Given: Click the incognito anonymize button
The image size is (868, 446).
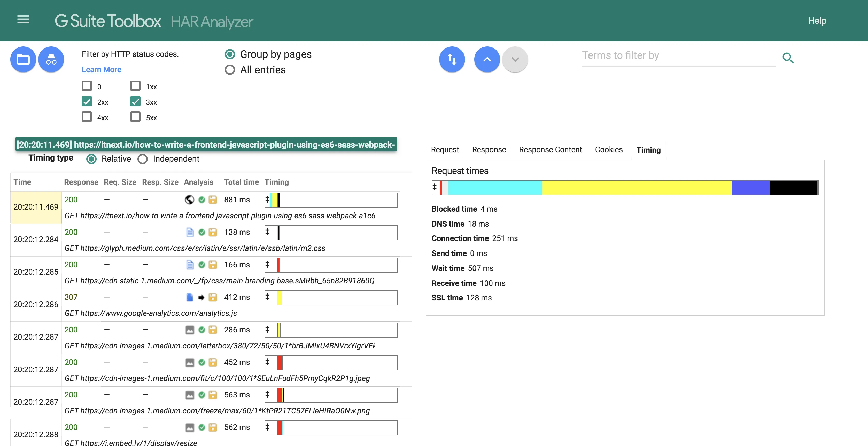Looking at the screenshot, I should 51,60.
